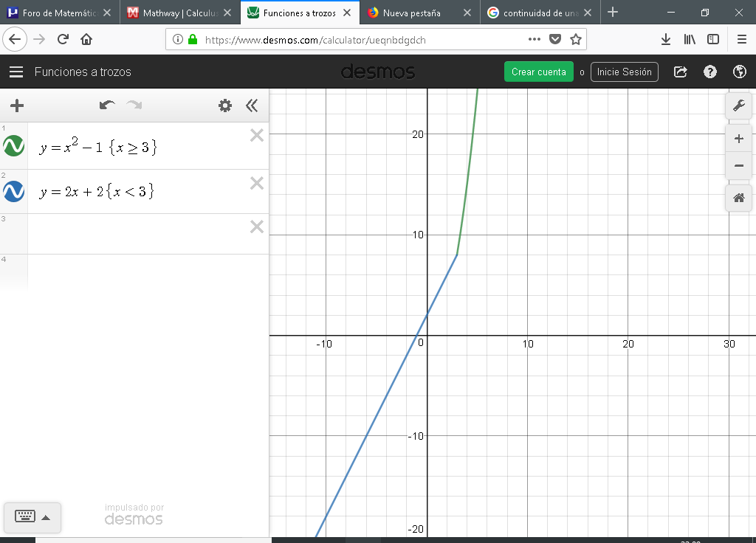Switch to the Mathway browser tab

click(x=179, y=13)
